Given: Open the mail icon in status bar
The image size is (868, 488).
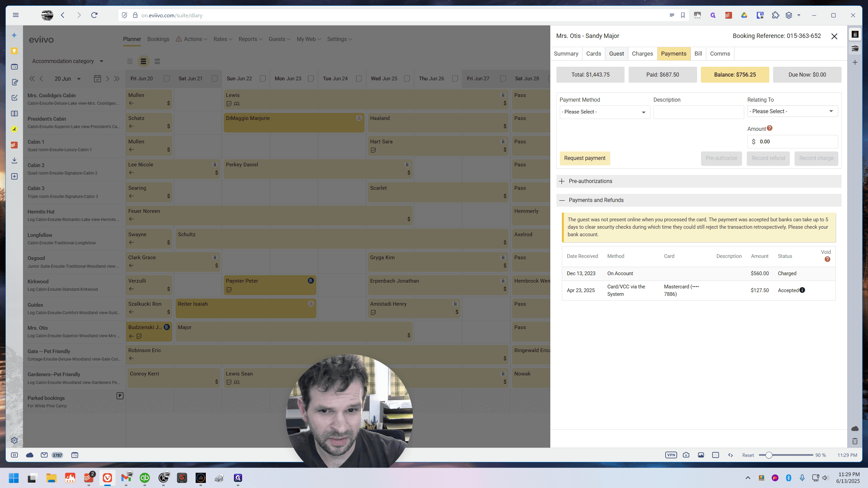Looking at the screenshot, I should point(44,455).
